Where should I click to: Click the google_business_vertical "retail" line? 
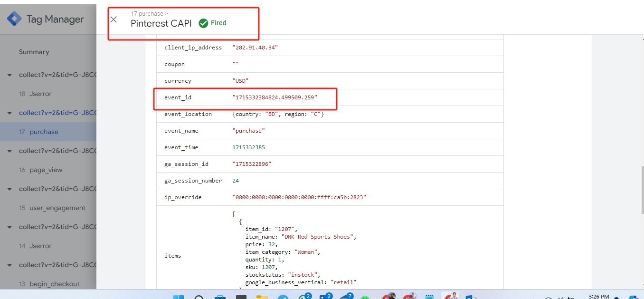tap(301, 282)
